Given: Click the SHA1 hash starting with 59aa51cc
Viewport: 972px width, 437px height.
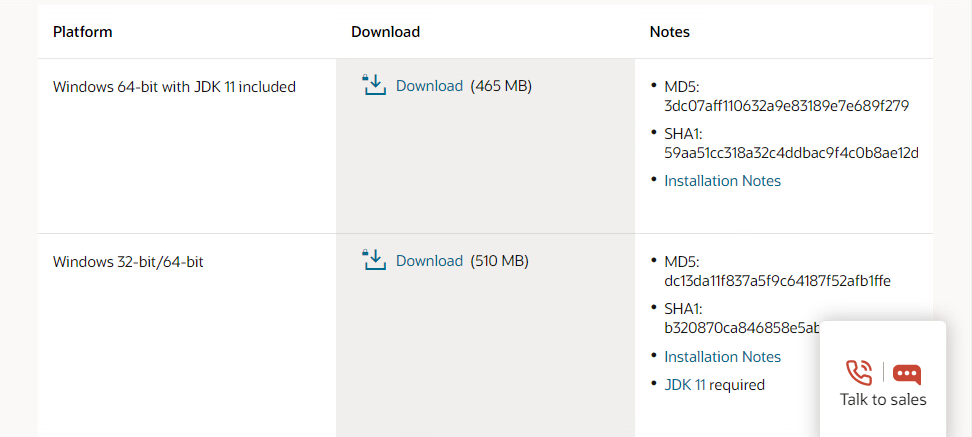Looking at the screenshot, I should (x=792, y=153).
